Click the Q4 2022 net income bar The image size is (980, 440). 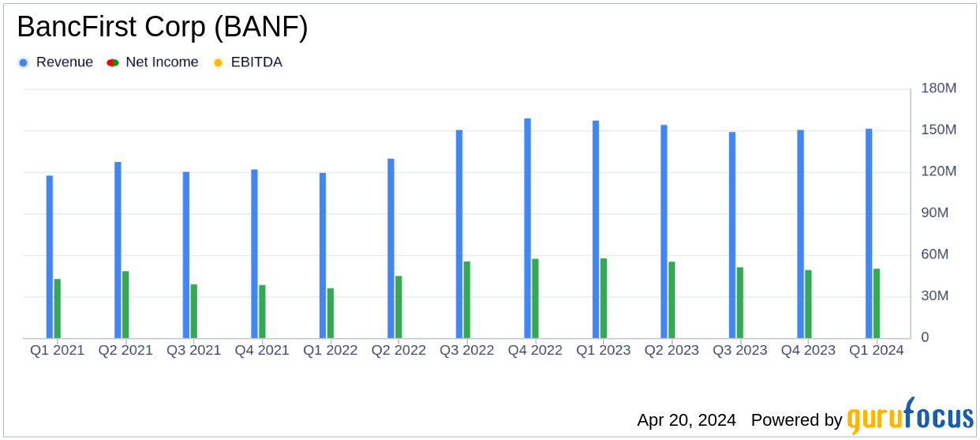coord(535,299)
